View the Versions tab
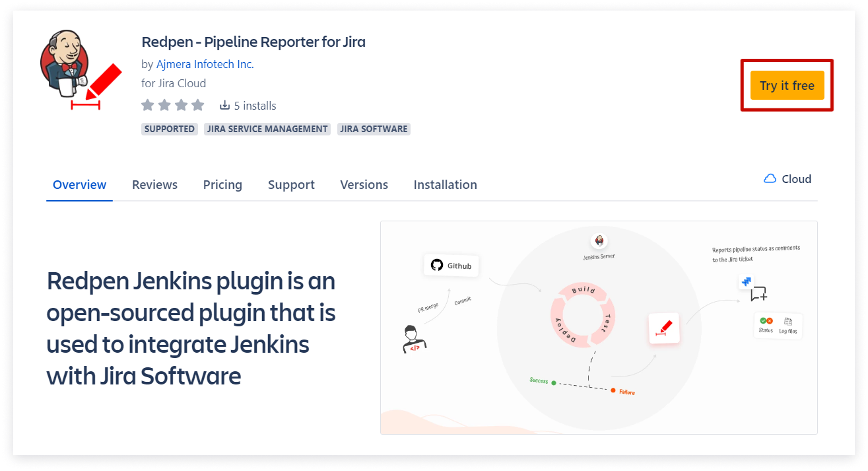Screen dimensions: 868x471 pos(364,185)
